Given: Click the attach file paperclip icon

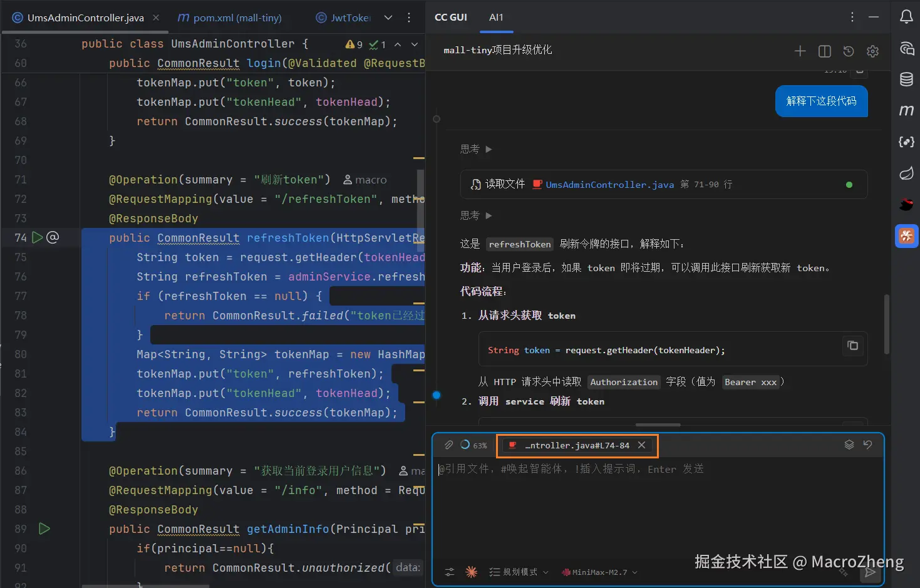Looking at the screenshot, I should [x=448, y=445].
